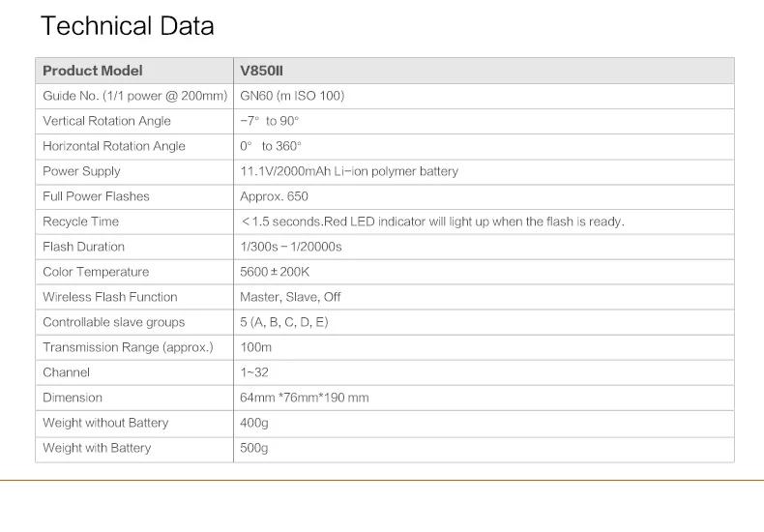Click the Guide No. row label
Image resolution: width=764 pixels, height=532 pixels.
pyautogui.click(x=134, y=96)
